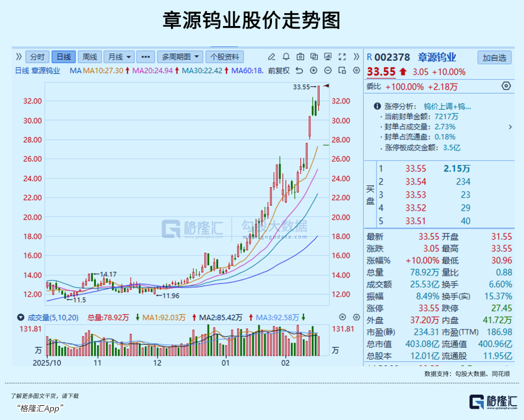Zoom out of the K-line chart
Screen dimensions: 524x420
pyautogui.click(x=328, y=70)
